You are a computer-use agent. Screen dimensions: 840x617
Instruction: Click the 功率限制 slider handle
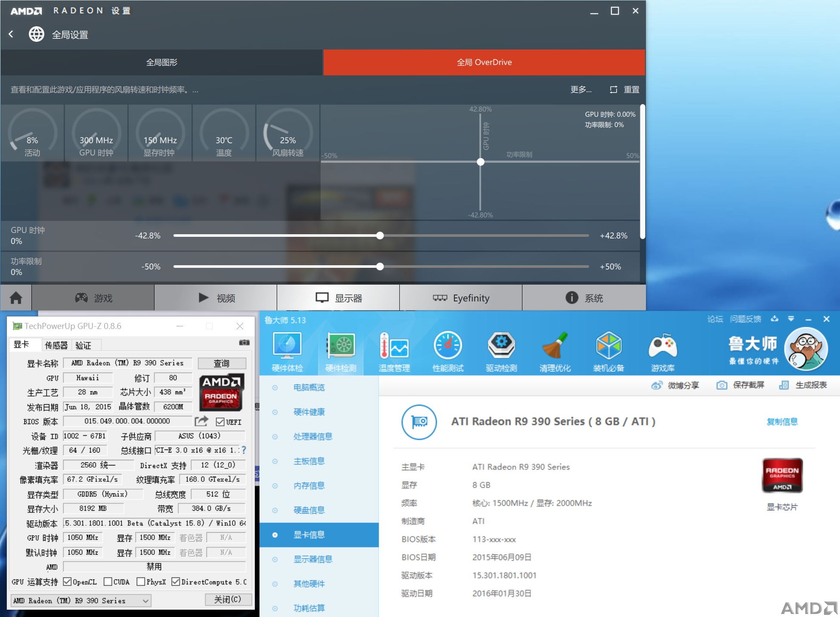point(380,267)
